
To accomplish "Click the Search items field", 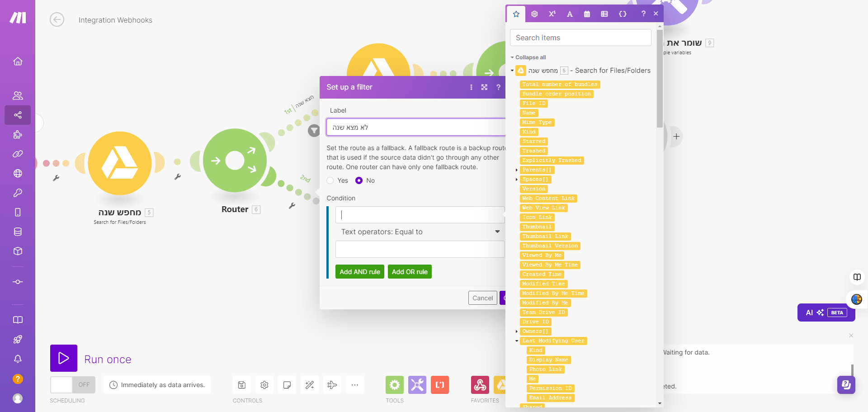I will [x=580, y=38].
